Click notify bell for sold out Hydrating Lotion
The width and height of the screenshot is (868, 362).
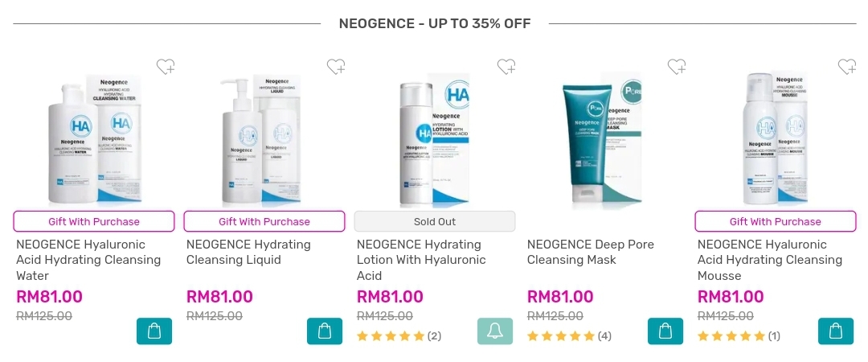pyautogui.click(x=495, y=331)
